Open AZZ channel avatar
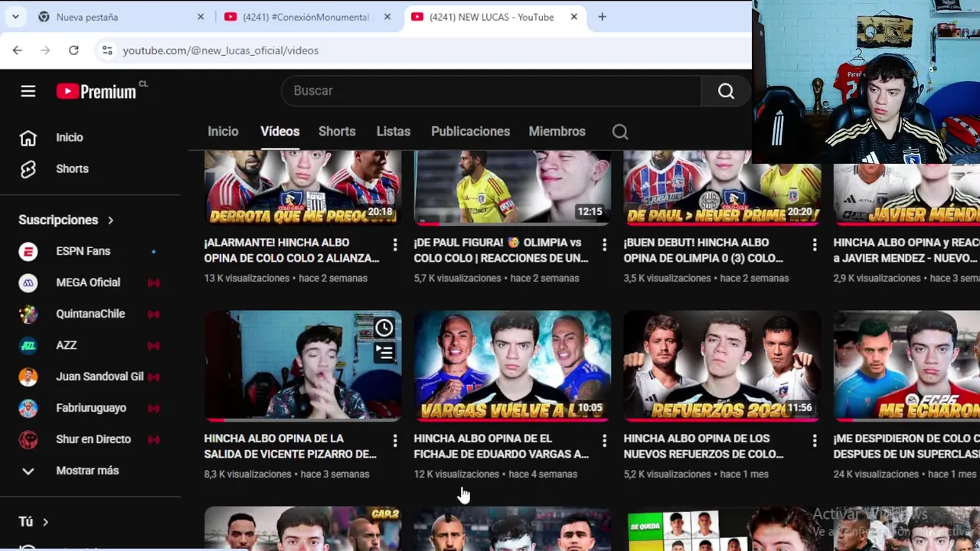Viewport: 980px width, 551px height. 28,345
